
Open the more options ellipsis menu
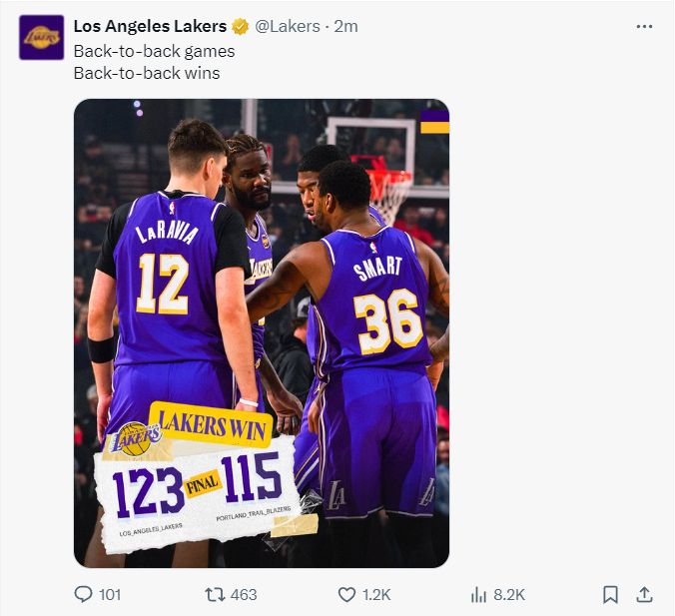coord(644,26)
